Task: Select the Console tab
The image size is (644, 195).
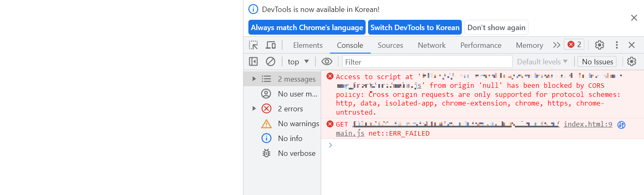Action: click(350, 45)
